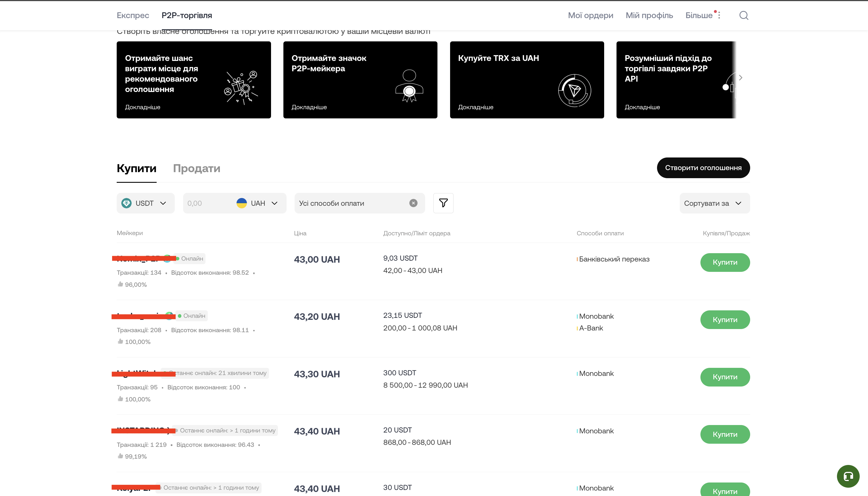
Task: Click Купити on the 43,00 UAH offer
Action: coord(725,262)
